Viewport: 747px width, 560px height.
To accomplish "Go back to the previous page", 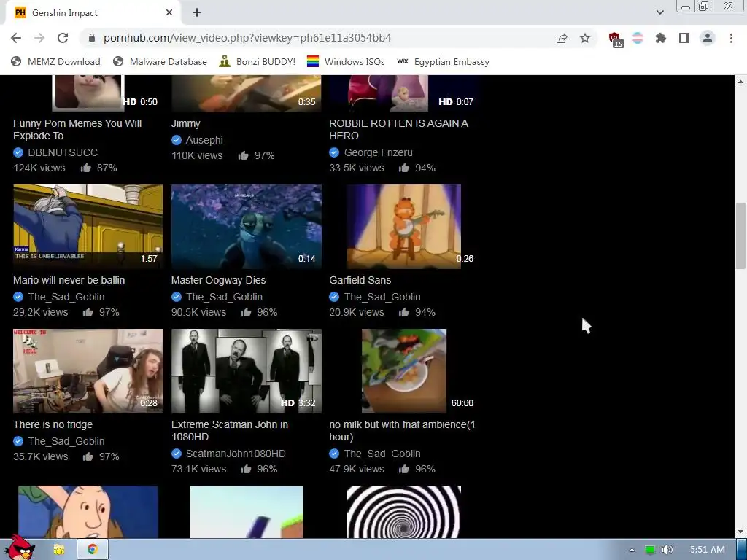I will tap(16, 38).
